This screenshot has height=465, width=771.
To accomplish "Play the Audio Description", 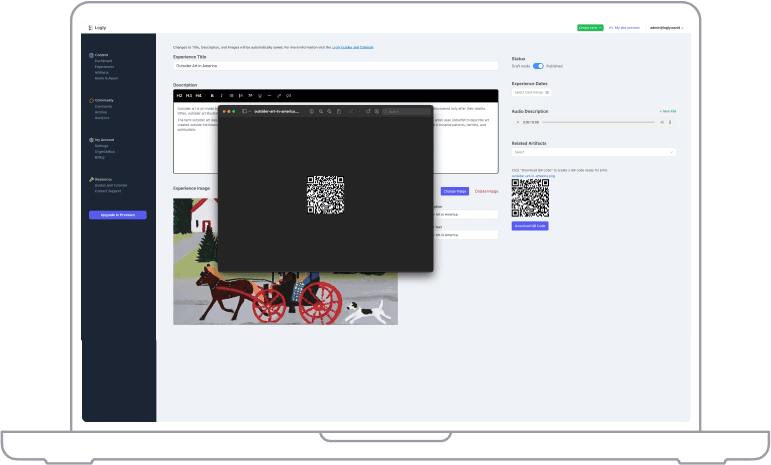I will click(517, 122).
